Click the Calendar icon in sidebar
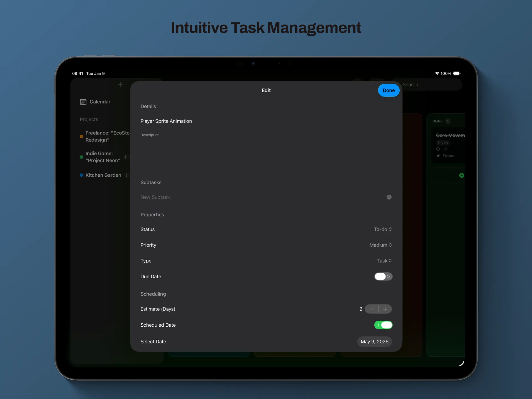The width and height of the screenshot is (532, 399). 83,102
